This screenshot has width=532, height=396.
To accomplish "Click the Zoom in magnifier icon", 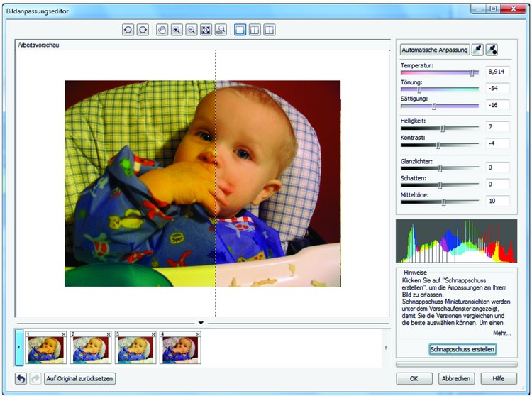I will point(177,31).
